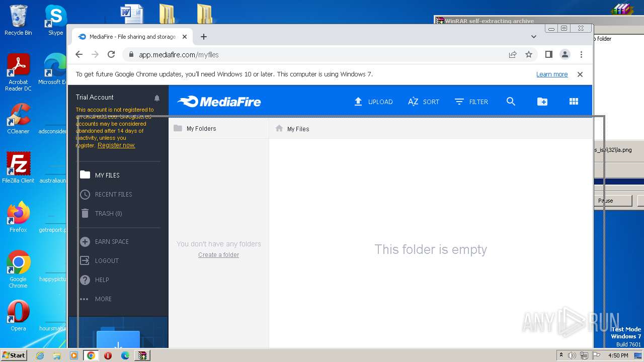This screenshot has height=362, width=644.
Task: Click the Edge taskbar icon
Action: (x=125, y=355)
